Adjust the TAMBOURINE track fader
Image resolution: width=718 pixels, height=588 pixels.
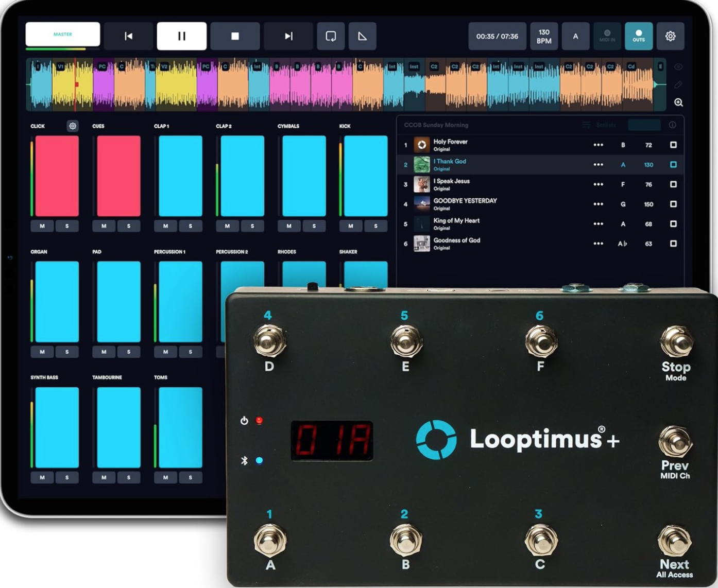tap(119, 427)
